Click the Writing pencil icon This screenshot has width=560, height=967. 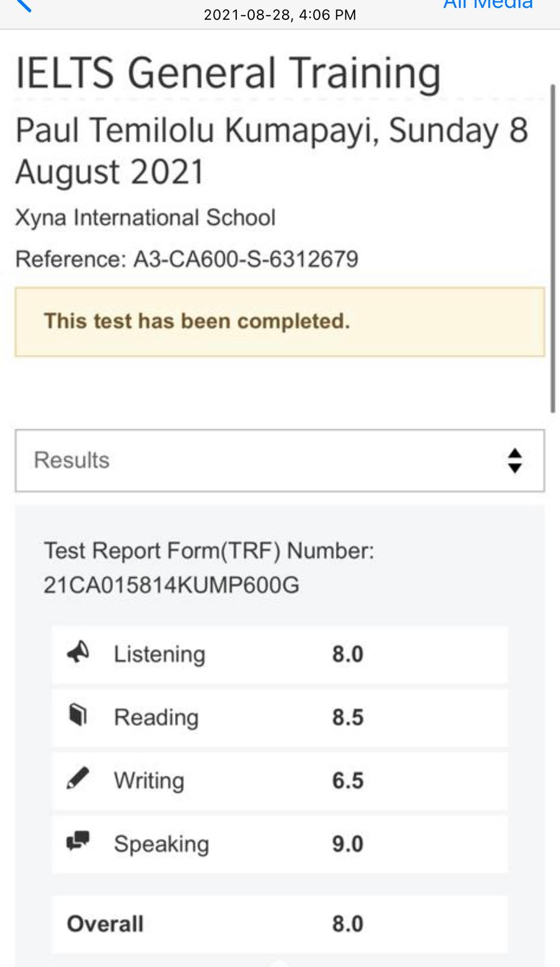(x=78, y=778)
